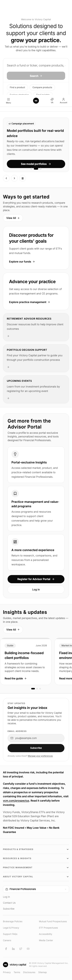Expand the About Victory Capital footer section
The height and width of the screenshot is (980, 72).
(x=36, y=877)
